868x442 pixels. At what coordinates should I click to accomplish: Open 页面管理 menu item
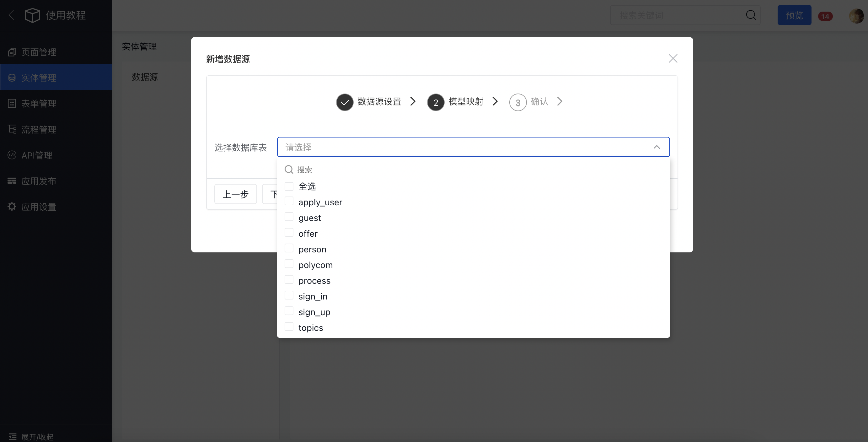(x=56, y=52)
